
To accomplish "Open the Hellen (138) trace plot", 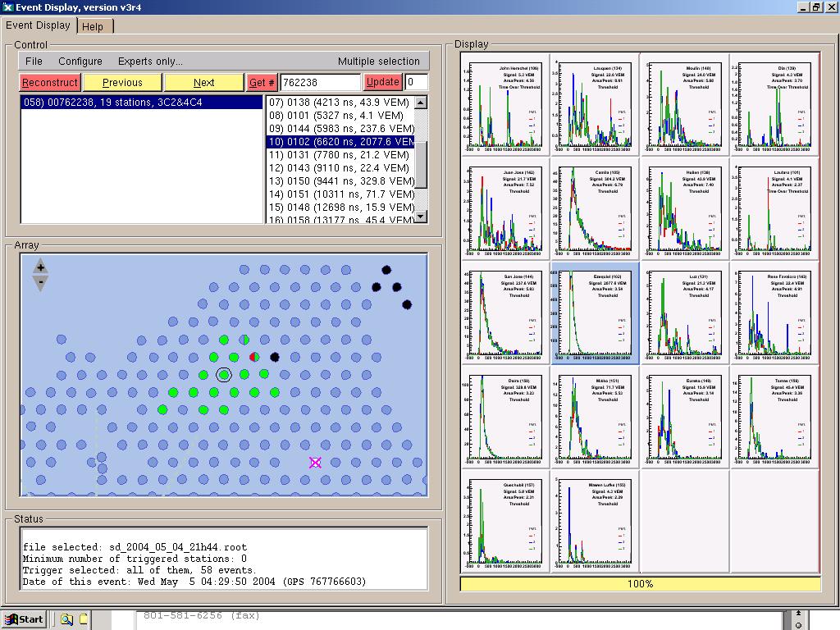I will [x=685, y=208].
